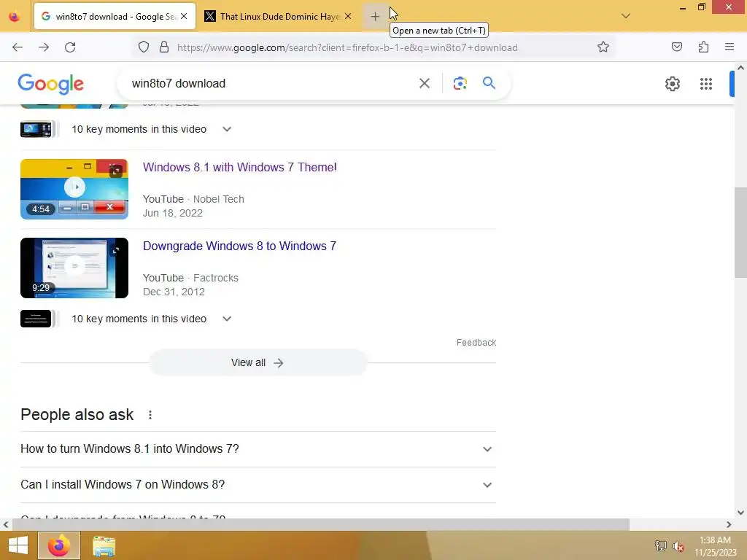Click View all videos button
Screen dimensions: 747x560
point(258,362)
